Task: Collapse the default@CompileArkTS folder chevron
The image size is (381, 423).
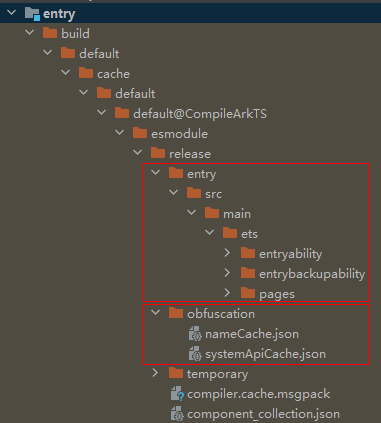Action: click(x=102, y=113)
